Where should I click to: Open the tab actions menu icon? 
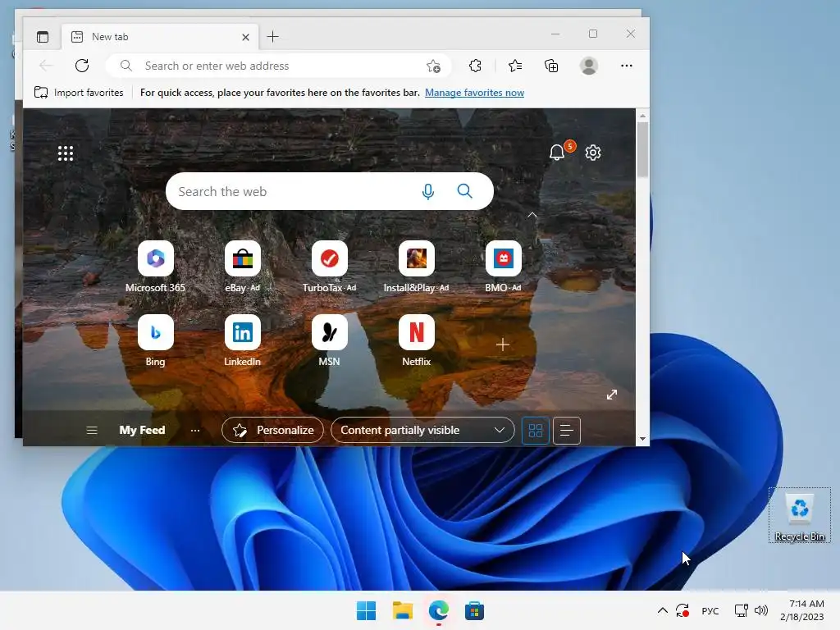[x=43, y=37]
